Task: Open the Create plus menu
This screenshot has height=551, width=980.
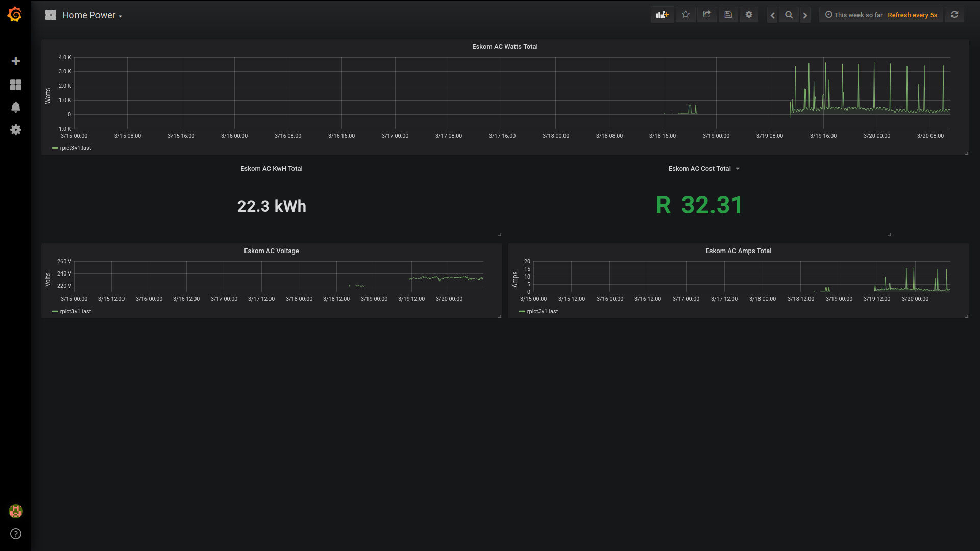Action: point(16,61)
